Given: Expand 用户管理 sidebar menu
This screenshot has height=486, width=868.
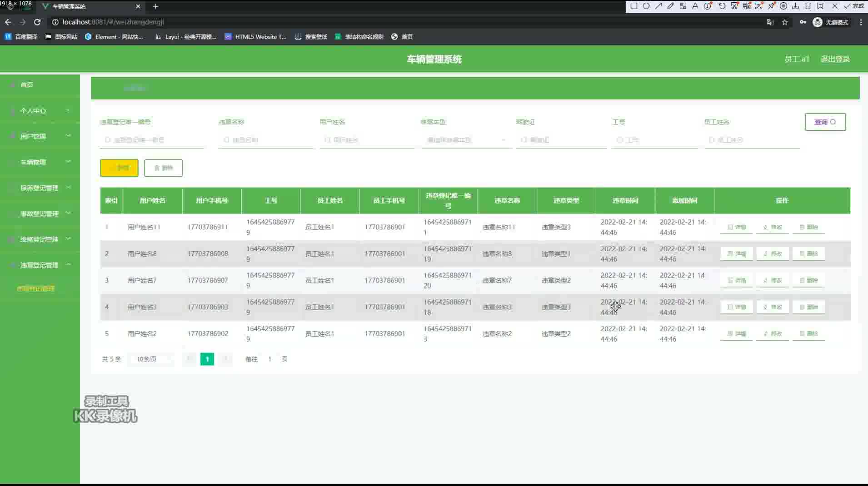Looking at the screenshot, I should (40, 136).
